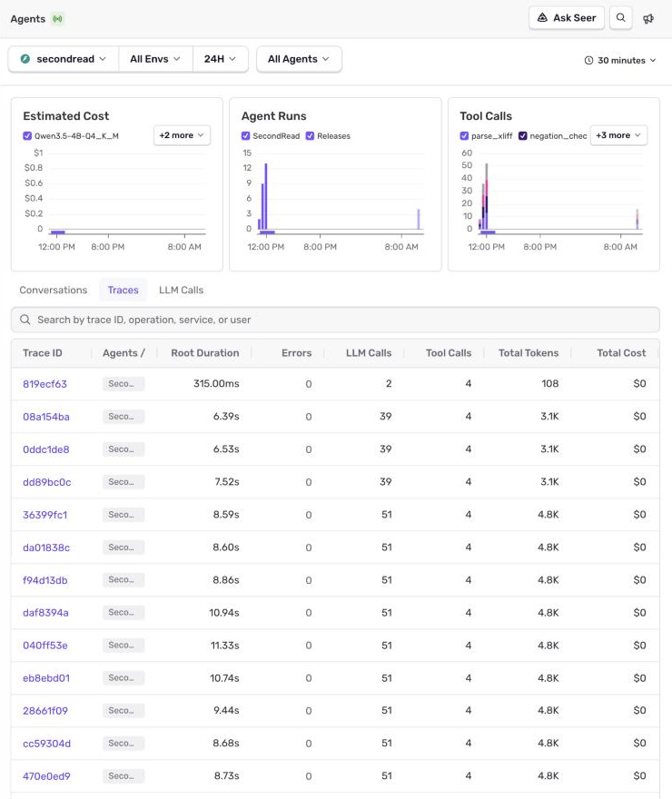Open the 30 minutes refresh interval dropdown
Screen dimensions: 672x799
coord(620,60)
